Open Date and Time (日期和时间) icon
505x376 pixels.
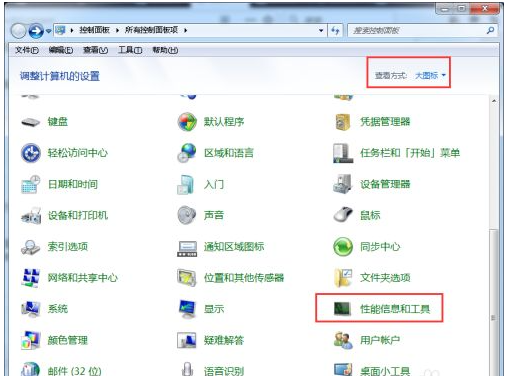click(x=31, y=184)
